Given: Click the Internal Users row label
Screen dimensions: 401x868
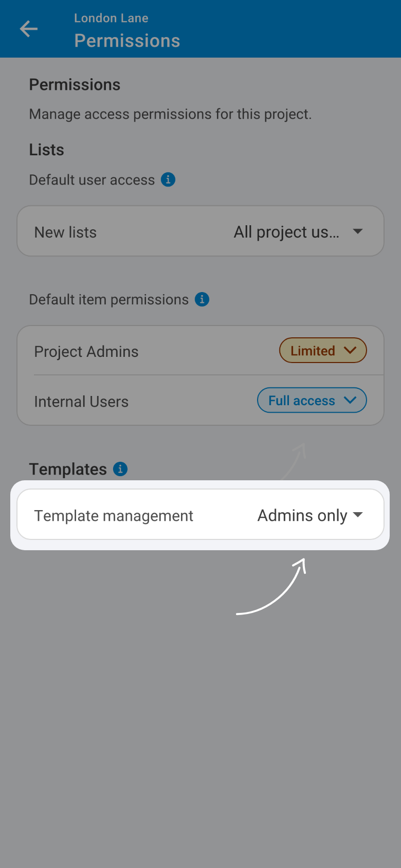Looking at the screenshot, I should tap(81, 402).
